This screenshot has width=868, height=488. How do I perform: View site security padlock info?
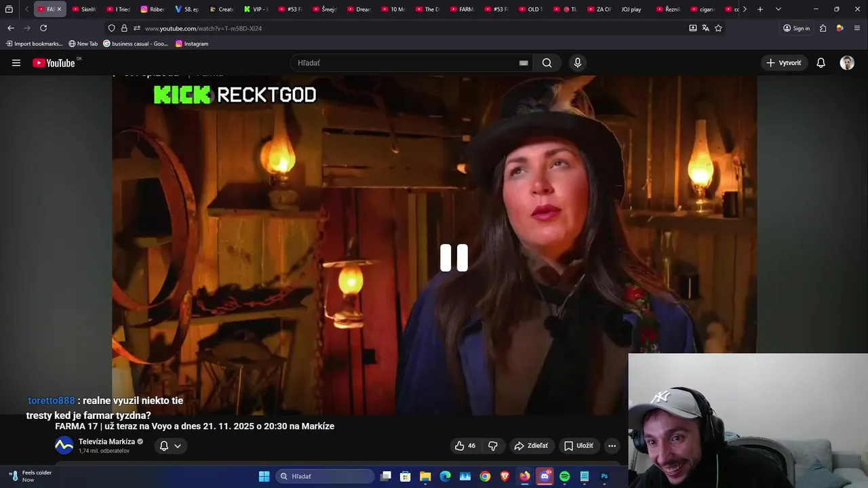[124, 28]
